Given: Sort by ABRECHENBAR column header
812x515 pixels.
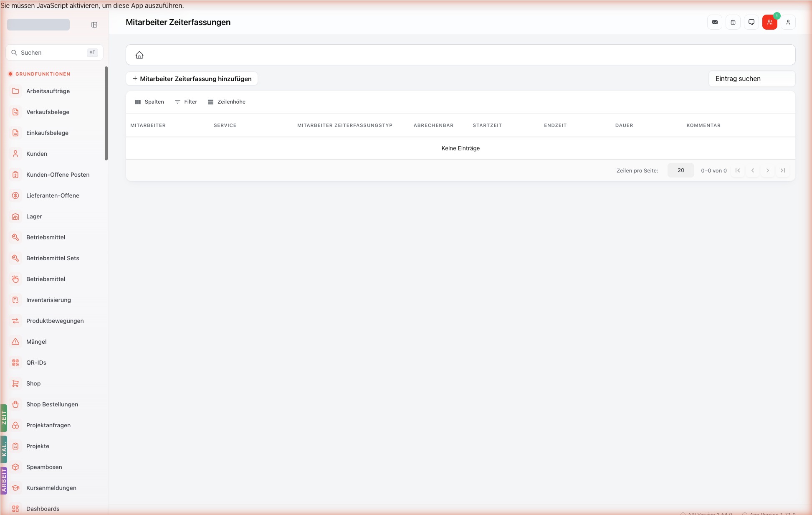Looking at the screenshot, I should tap(433, 125).
